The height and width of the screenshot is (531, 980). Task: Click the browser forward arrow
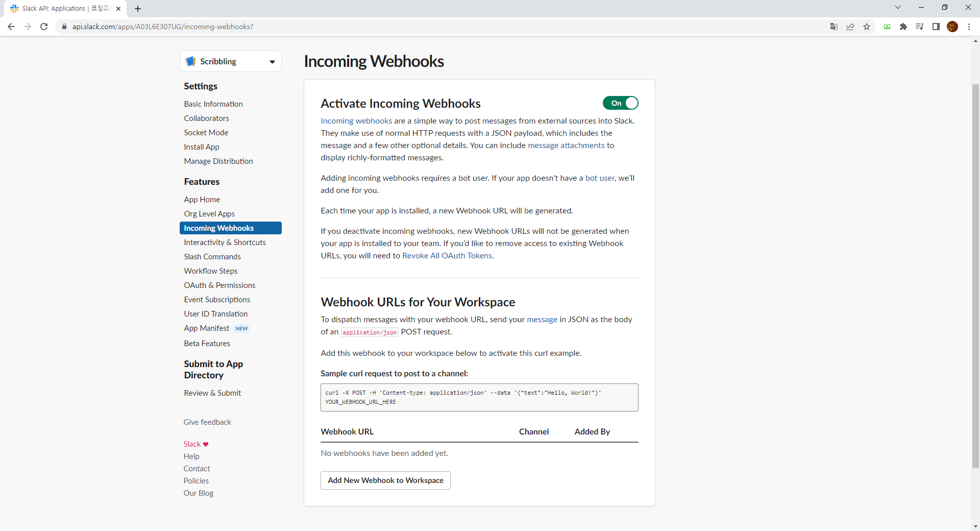[x=28, y=27]
